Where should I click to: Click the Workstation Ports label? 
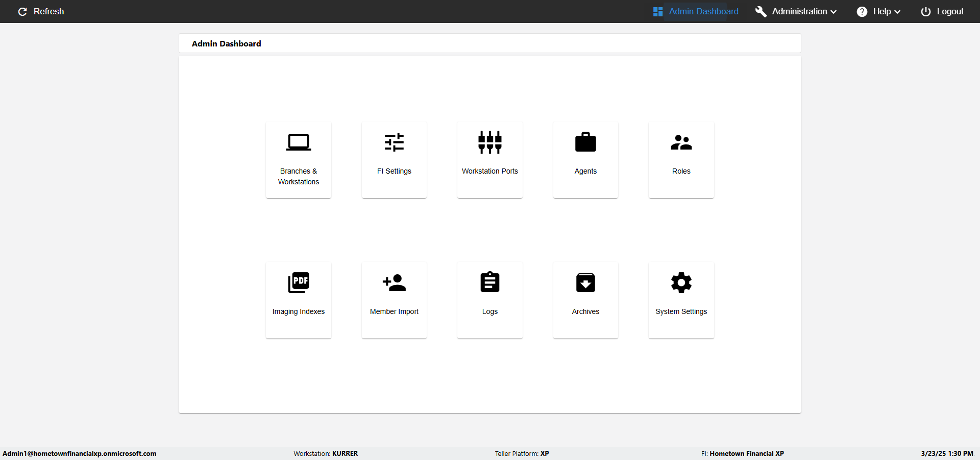490,171
